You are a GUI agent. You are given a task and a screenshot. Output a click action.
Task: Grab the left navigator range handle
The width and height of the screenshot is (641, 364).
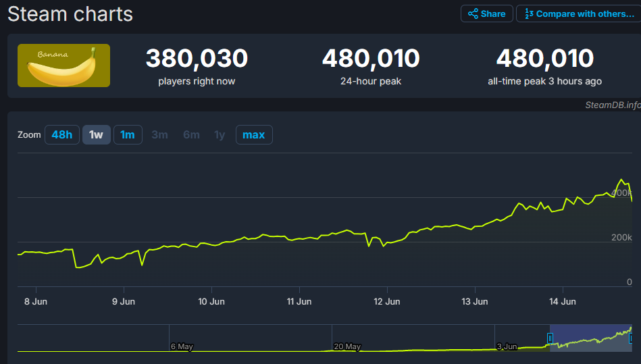pyautogui.click(x=550, y=338)
